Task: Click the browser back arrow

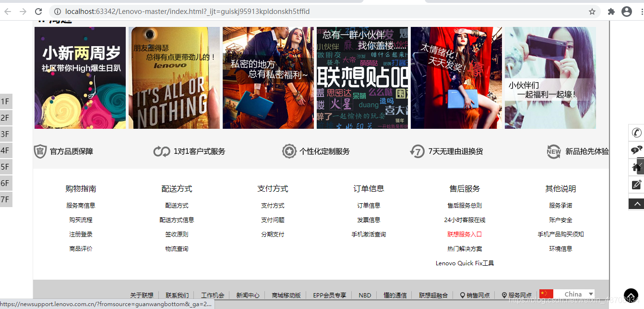Action: (8, 12)
